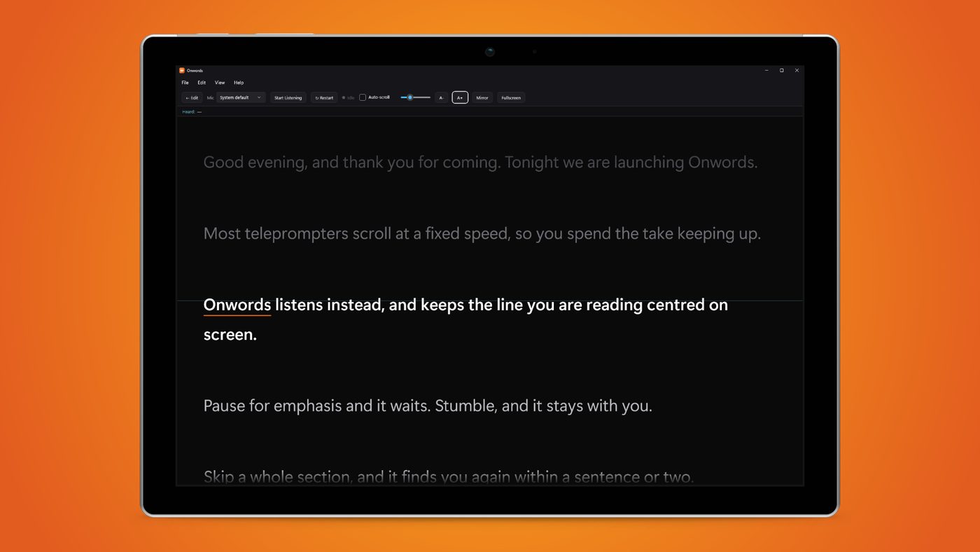Viewport: 980px width, 552px height.
Task: Restart the script from the beginning
Action: pos(324,98)
